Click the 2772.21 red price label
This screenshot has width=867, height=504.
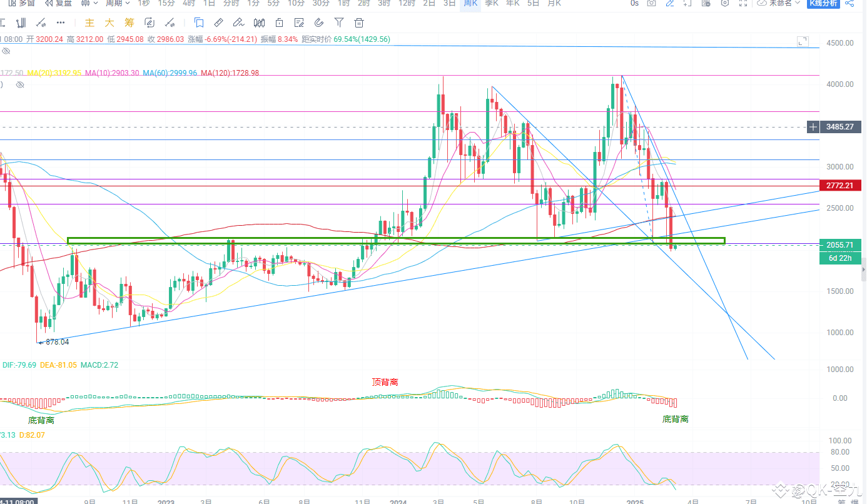(x=839, y=185)
